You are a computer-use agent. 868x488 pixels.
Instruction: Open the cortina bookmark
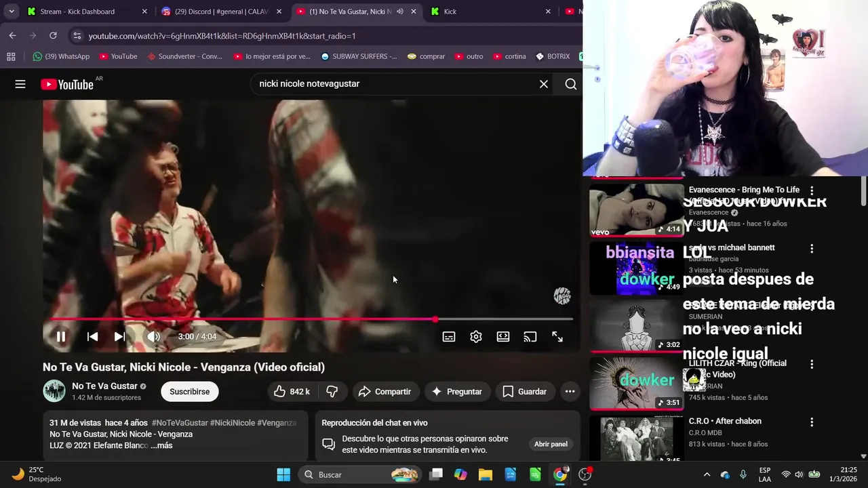(509, 56)
